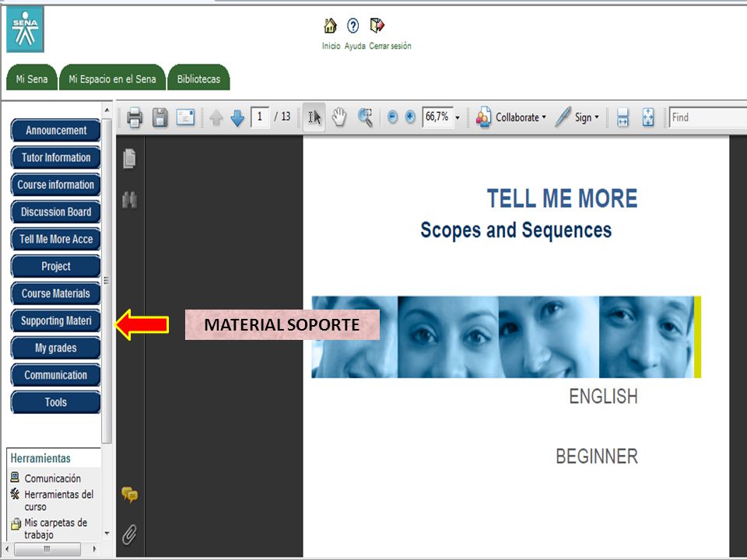Print the PDF document

[135, 117]
